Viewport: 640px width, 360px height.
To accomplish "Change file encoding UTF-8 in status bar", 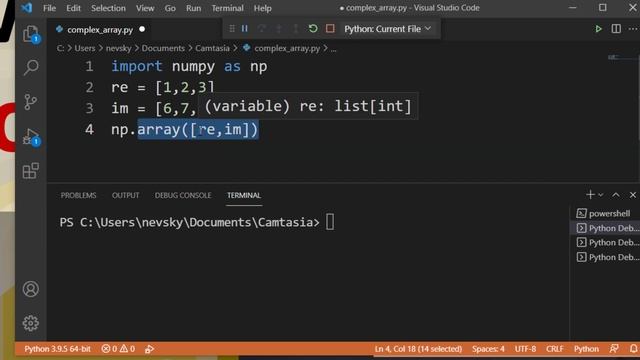I will click(x=525, y=349).
